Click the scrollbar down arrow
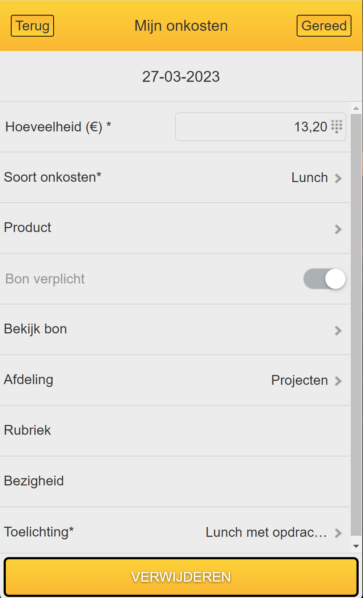Screen dimensions: 363x598 coord(356,546)
